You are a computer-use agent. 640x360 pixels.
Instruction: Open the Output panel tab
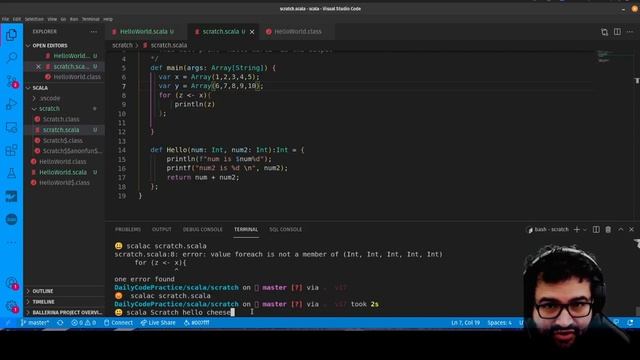162,229
